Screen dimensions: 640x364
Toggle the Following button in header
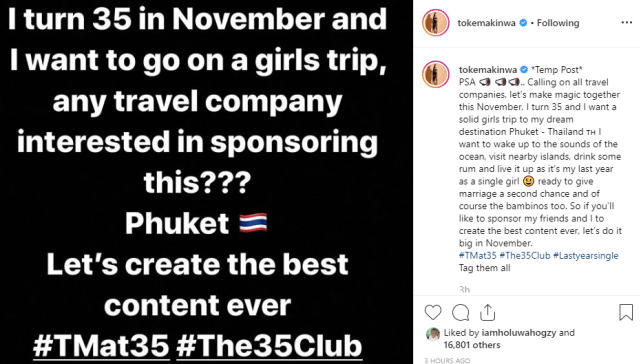(x=558, y=23)
